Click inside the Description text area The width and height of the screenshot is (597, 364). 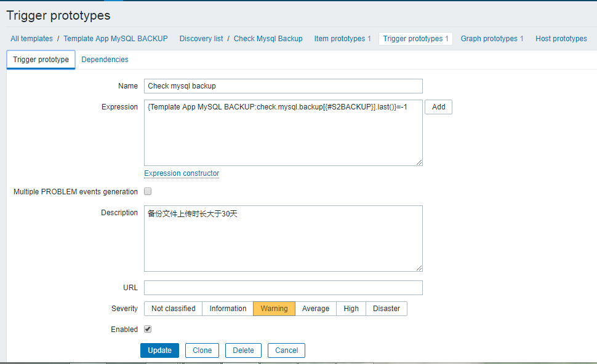click(283, 239)
